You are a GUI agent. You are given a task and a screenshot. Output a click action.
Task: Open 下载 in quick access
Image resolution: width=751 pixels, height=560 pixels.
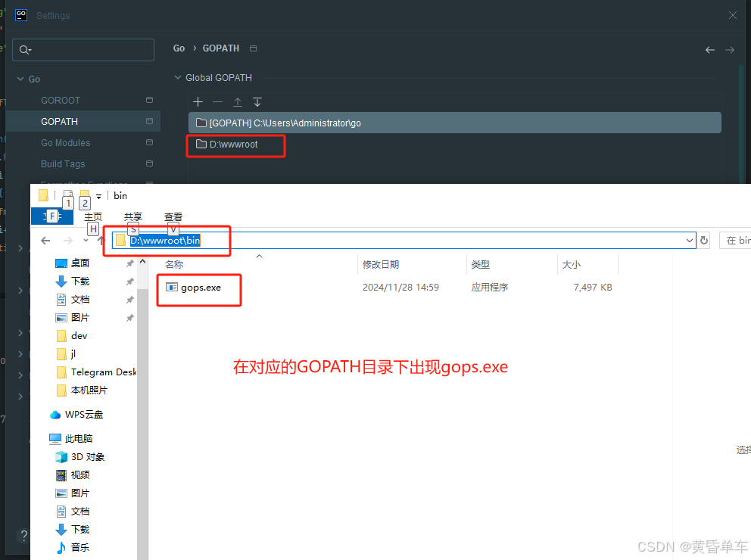80,282
